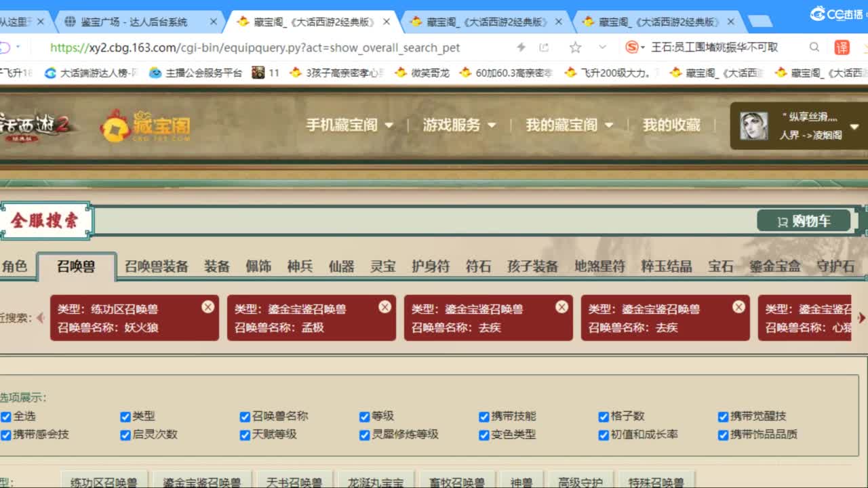Click the Sogou search engine icon
This screenshot has width=868, height=488.
[632, 47]
